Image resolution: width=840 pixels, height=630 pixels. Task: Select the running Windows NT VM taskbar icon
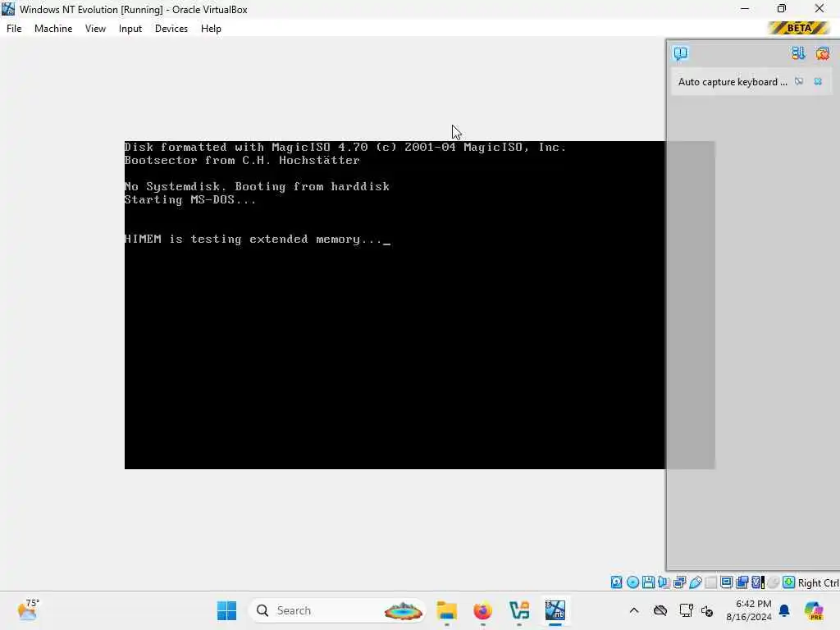tap(555, 610)
